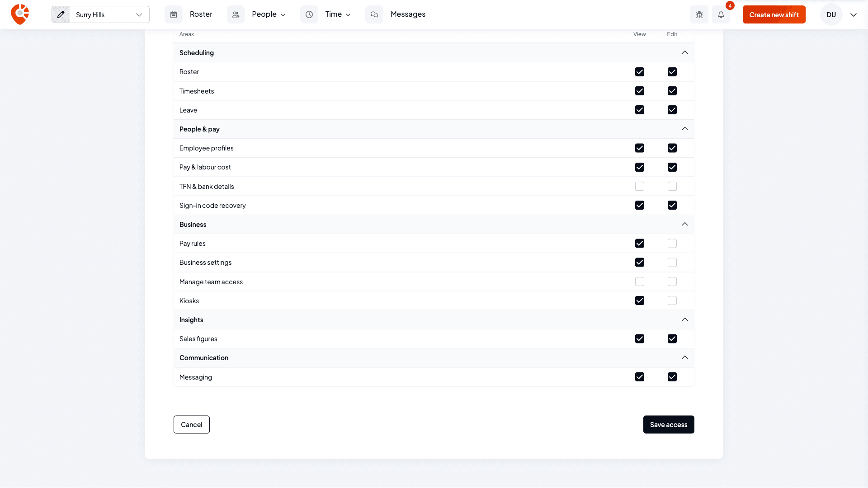The height and width of the screenshot is (488, 868).
Task: Uncheck View for Pay rules
Action: click(640, 244)
